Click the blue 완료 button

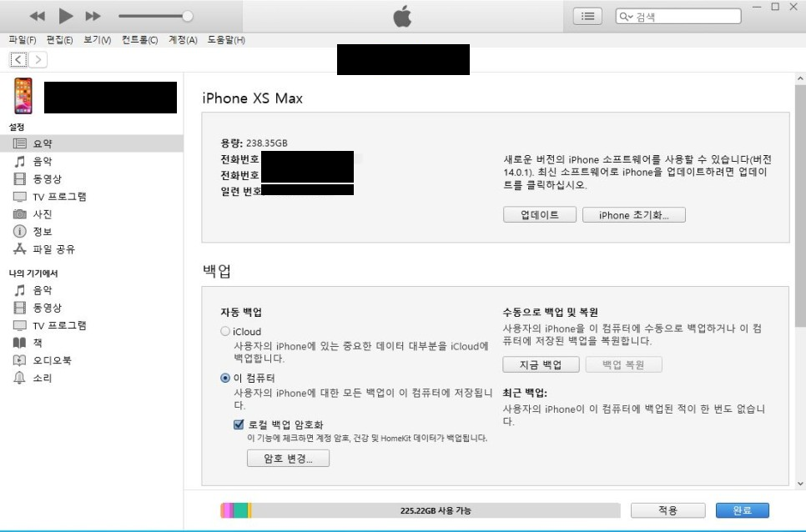pyautogui.click(x=743, y=510)
